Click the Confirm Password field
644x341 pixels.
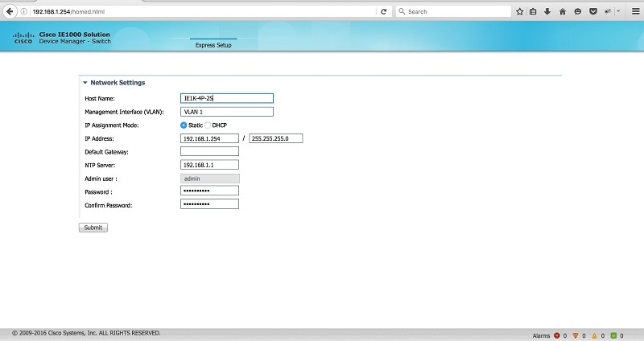(x=209, y=204)
